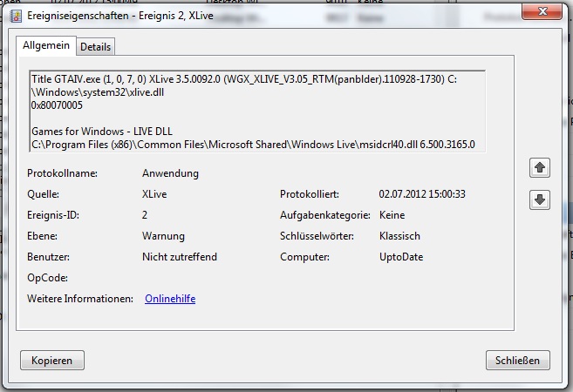Screen dimensions: 573x392
Task: Click the 'Protokolliert:' label
Action: pyautogui.click(x=310, y=194)
